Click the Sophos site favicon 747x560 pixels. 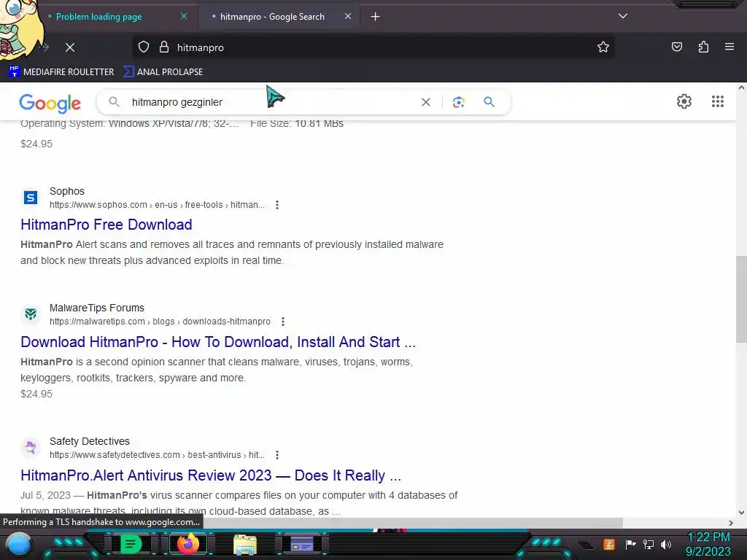tap(31, 197)
